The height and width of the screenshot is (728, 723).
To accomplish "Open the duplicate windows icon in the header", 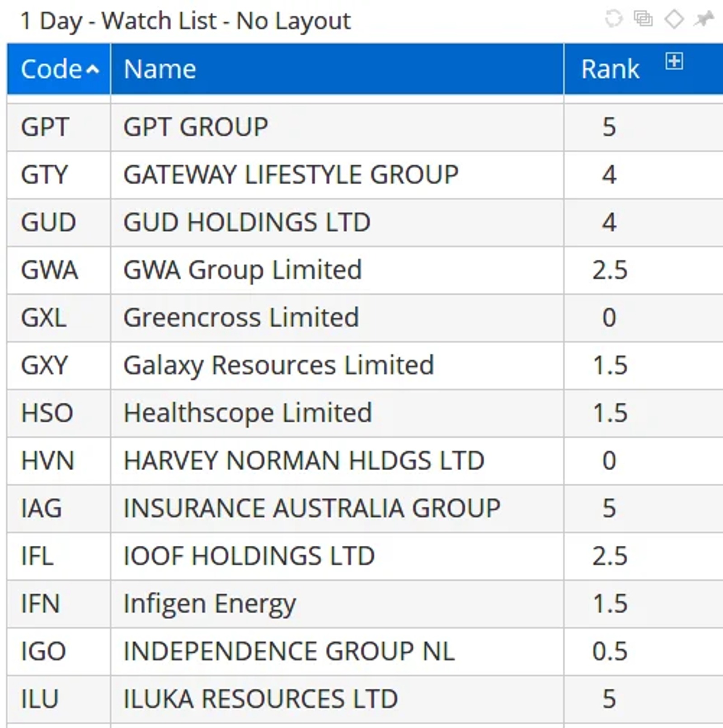I will 643,19.
